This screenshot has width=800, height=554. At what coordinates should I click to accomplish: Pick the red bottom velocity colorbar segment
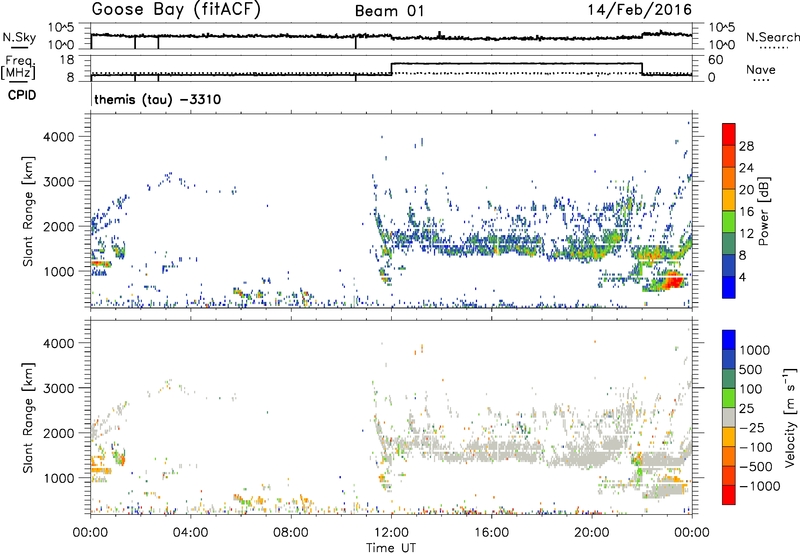click(x=729, y=495)
